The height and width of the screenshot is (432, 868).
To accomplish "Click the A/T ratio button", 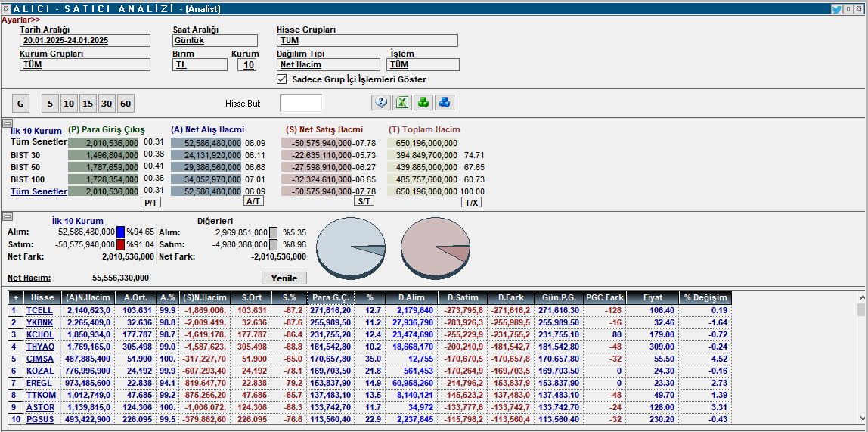I will pos(253,201).
